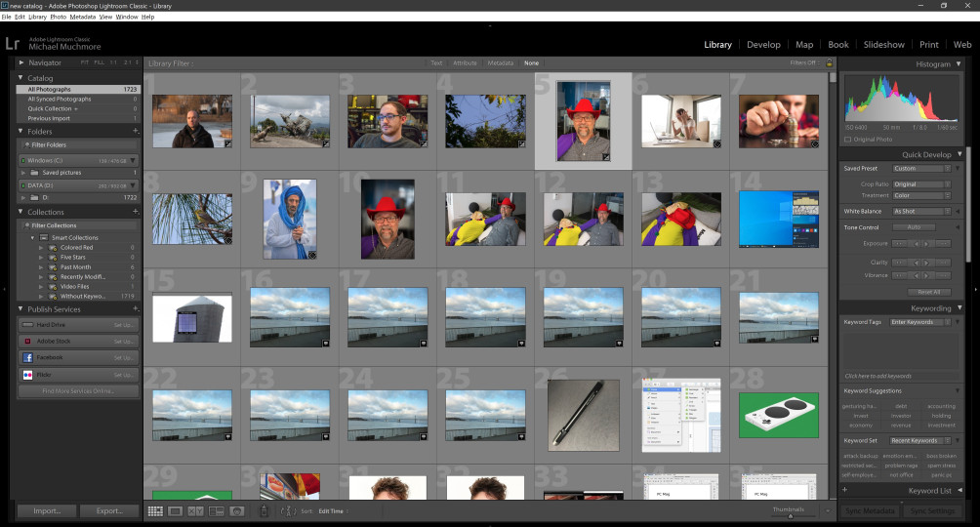The height and width of the screenshot is (527, 980).
Task: Open the Sort order Edit Time dropdown
Action: (333, 511)
